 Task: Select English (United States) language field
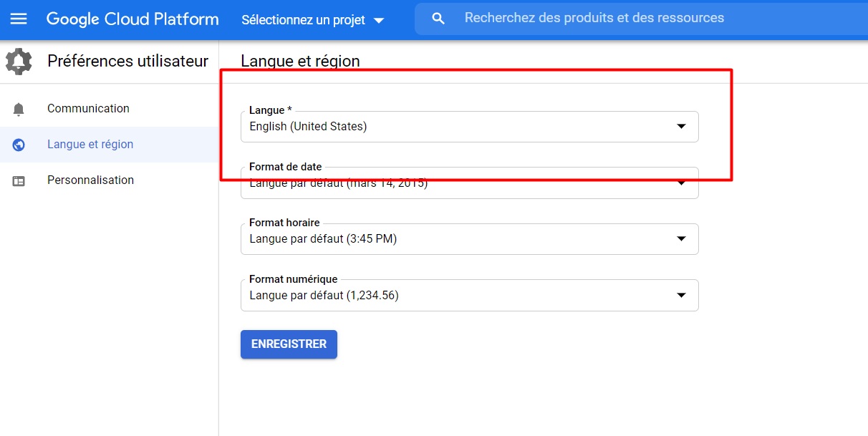click(458, 127)
